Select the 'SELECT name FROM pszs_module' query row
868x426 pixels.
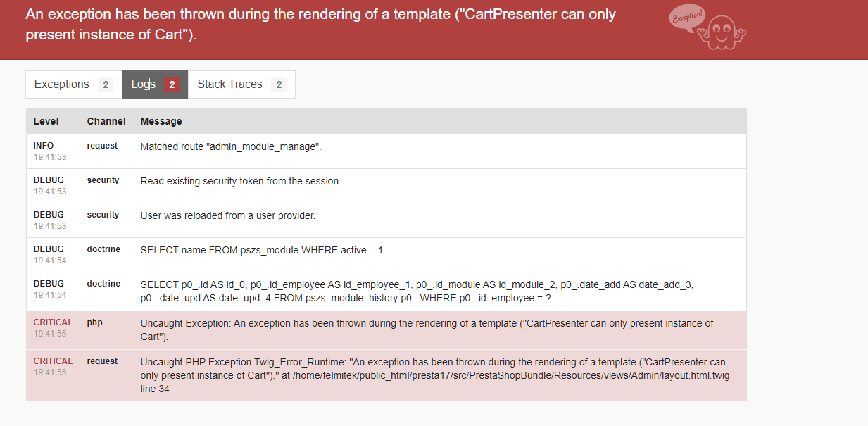(x=262, y=250)
